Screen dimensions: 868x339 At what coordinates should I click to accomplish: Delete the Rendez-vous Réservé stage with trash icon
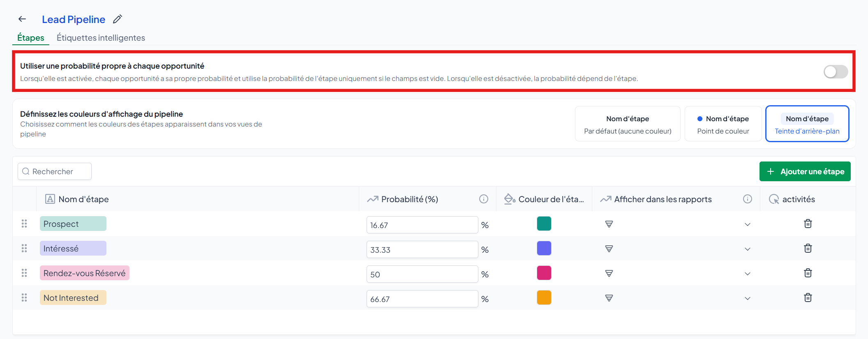pyautogui.click(x=808, y=273)
